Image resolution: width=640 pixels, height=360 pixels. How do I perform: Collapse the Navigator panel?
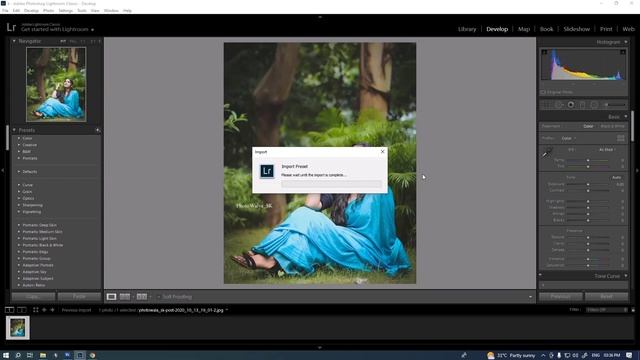click(x=14, y=41)
